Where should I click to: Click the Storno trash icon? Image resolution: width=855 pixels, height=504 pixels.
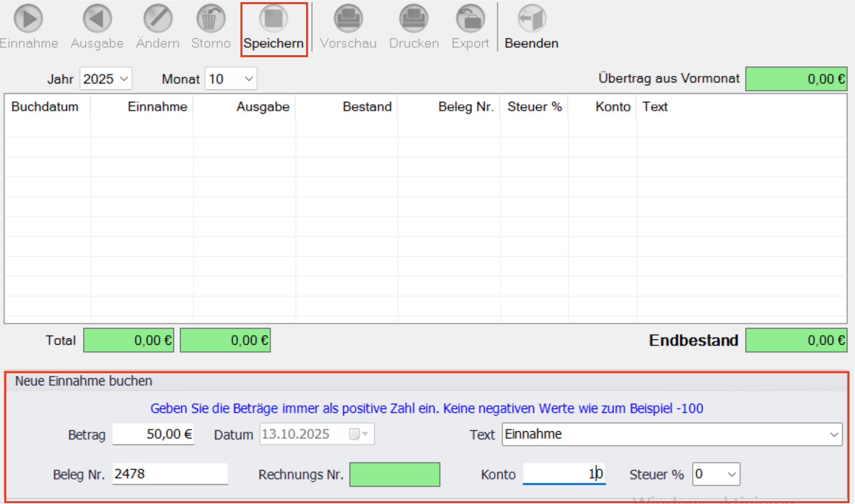click(211, 19)
